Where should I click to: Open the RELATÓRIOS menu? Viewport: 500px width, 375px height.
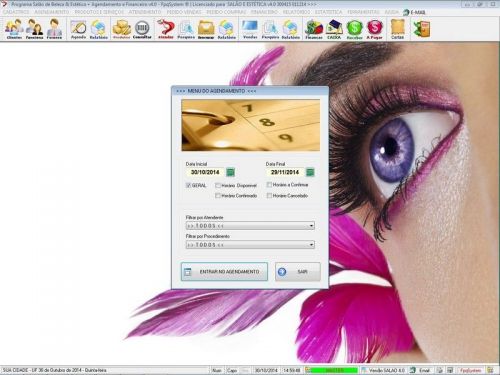(296, 12)
